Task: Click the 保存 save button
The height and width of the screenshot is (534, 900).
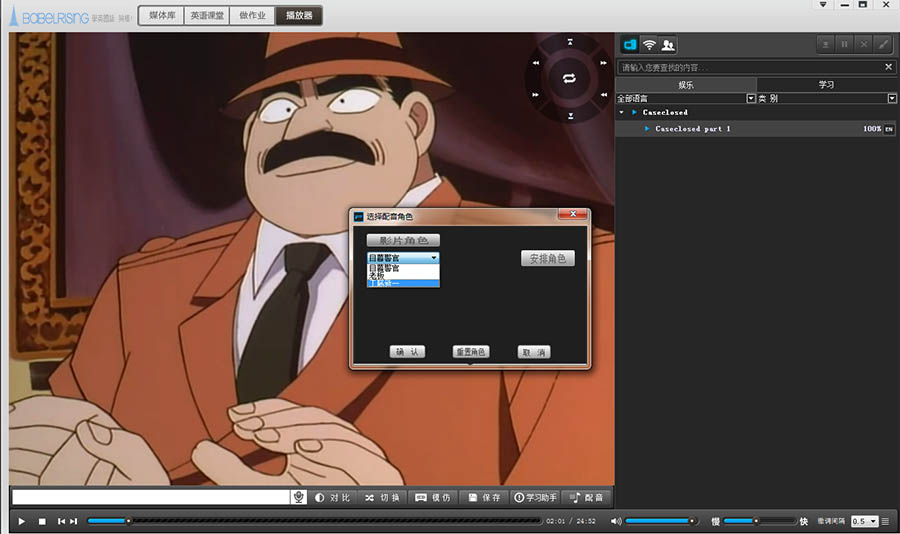Action: pyautogui.click(x=484, y=498)
